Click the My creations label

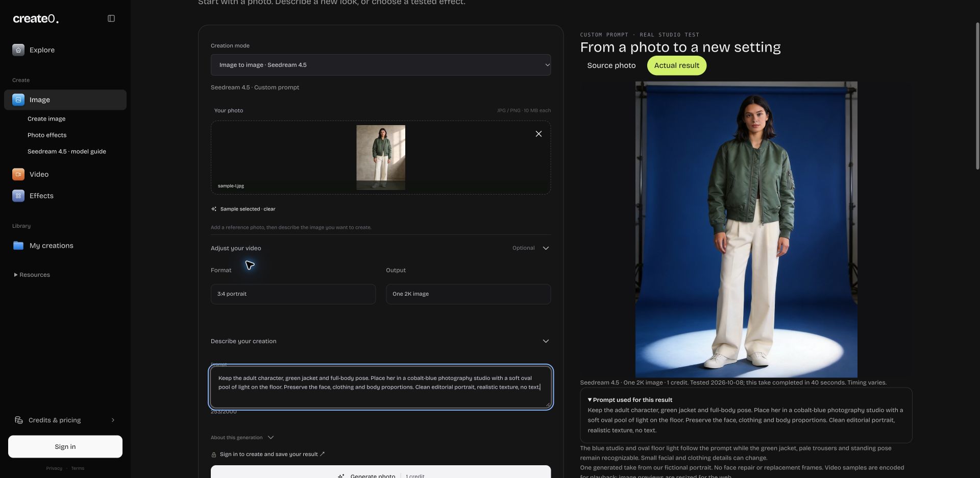tap(52, 246)
